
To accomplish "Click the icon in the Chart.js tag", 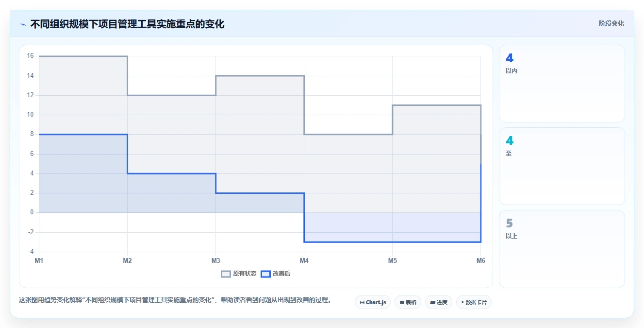I will click(x=362, y=302).
